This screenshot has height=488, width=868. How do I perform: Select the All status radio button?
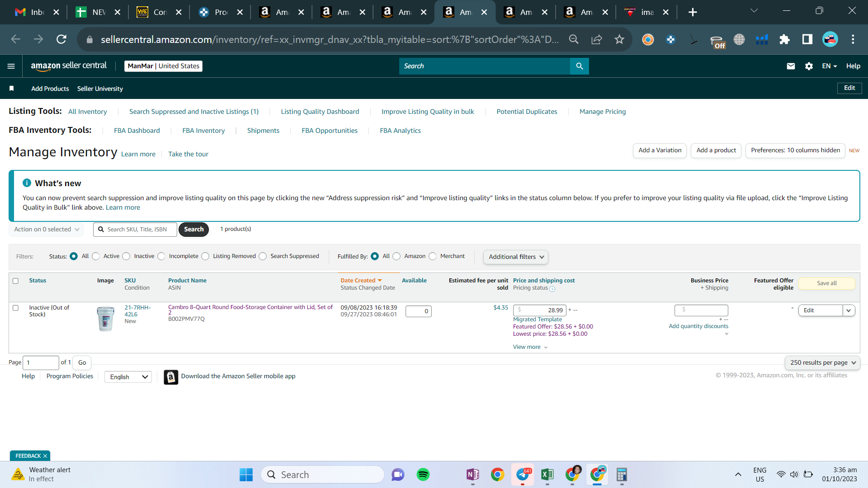[x=74, y=256]
